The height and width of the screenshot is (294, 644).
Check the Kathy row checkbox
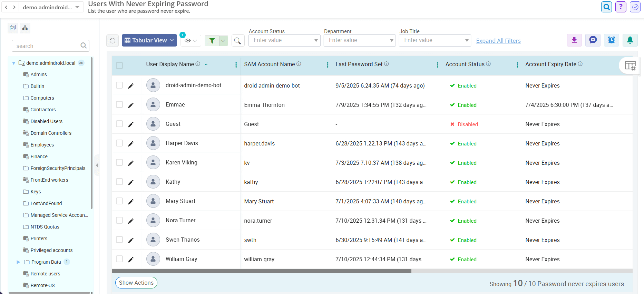point(119,182)
